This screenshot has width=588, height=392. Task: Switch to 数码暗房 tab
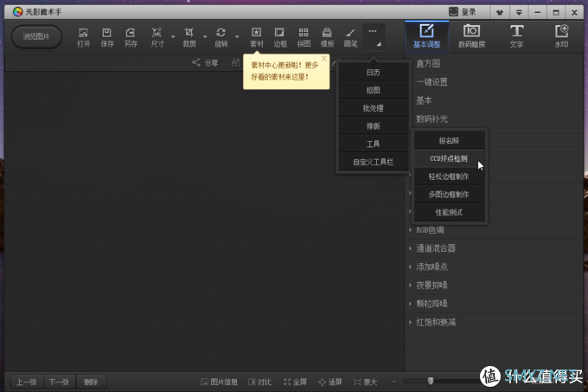(471, 36)
